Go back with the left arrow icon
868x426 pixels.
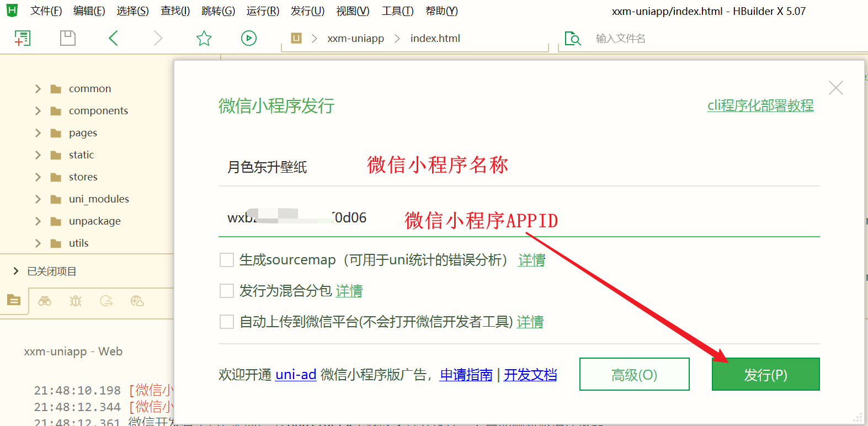113,38
